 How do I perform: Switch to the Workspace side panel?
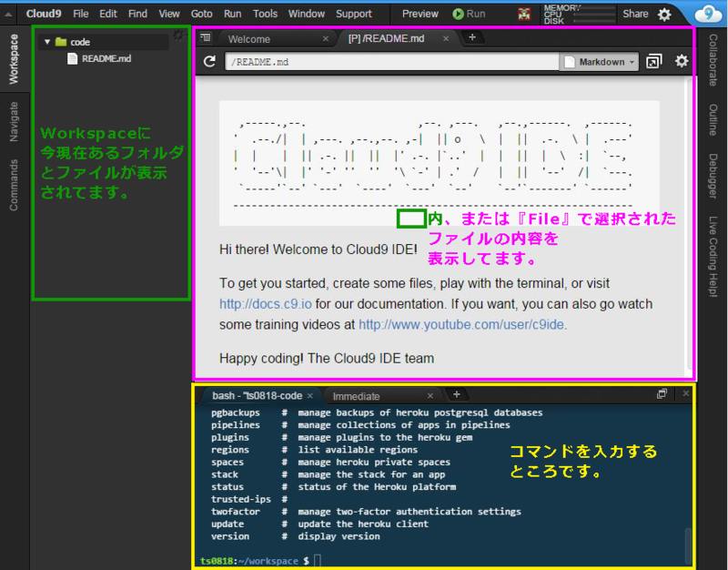tap(14, 59)
